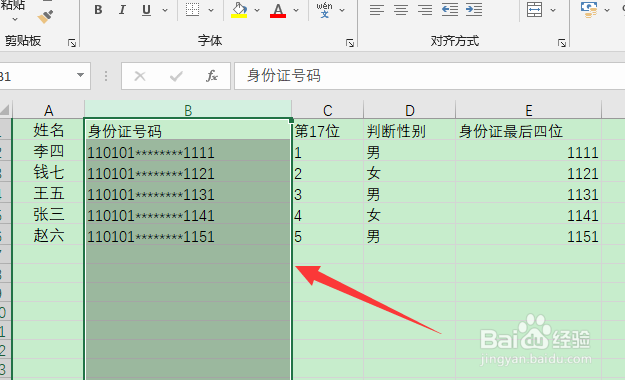The image size is (625, 380).
Task: Click the phonetic guide wén icon
Action: point(324,10)
